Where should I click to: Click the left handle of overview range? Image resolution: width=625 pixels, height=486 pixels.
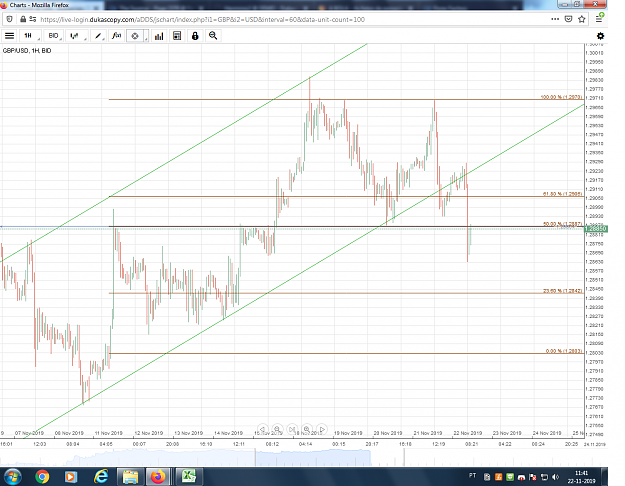point(256,457)
